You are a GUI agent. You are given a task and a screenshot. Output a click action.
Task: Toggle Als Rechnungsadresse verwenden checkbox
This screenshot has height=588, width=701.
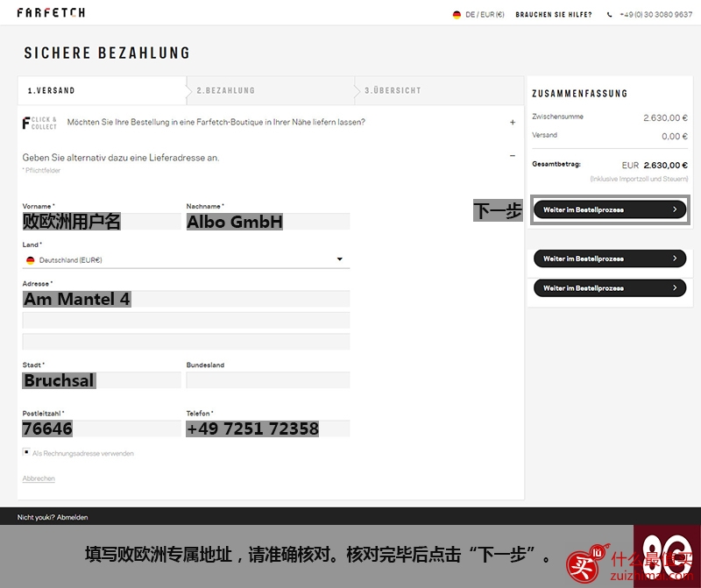[26, 452]
